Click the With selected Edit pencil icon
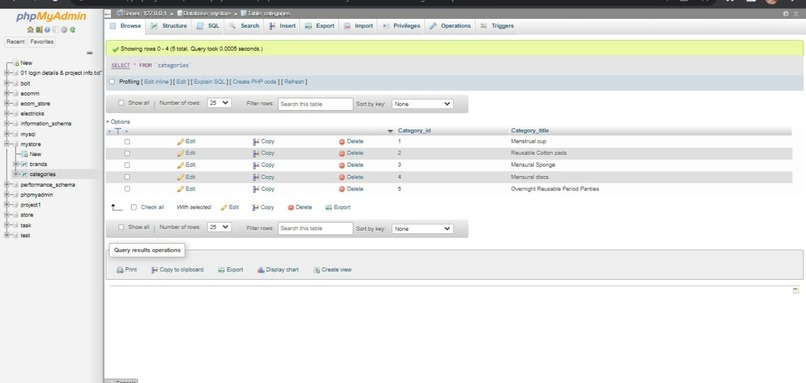The width and height of the screenshot is (806, 383). click(x=224, y=207)
